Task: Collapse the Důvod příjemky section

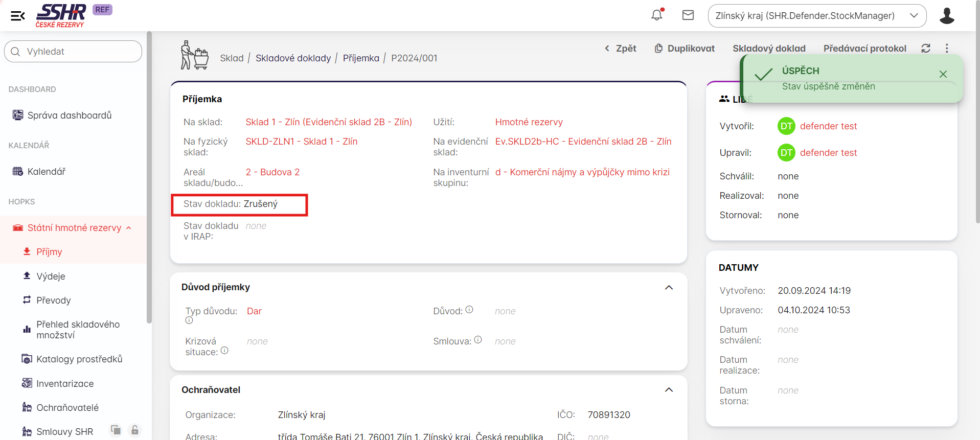Action: (669, 288)
